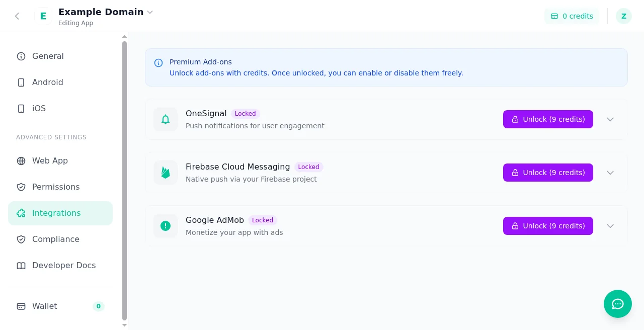Click the Google AdMob alert icon
The width and height of the screenshot is (644, 330).
coord(166,226)
